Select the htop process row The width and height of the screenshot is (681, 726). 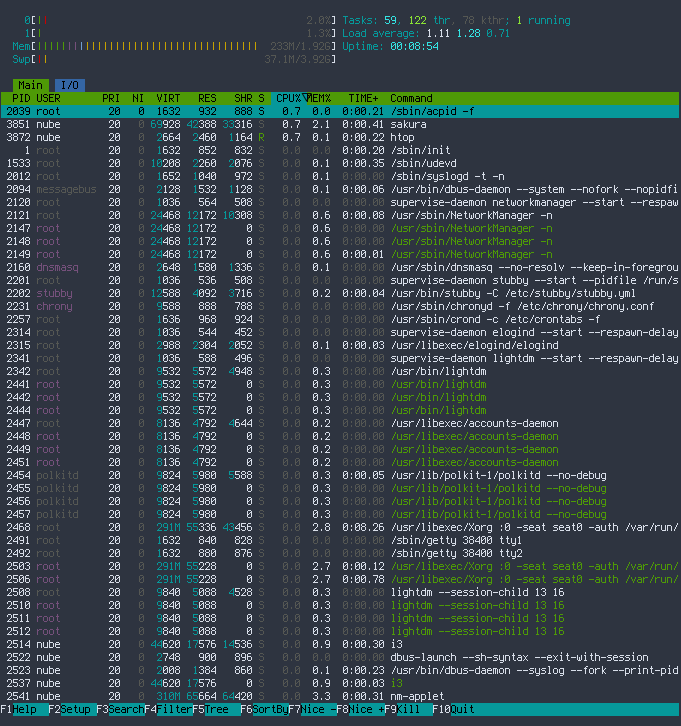tap(340, 137)
